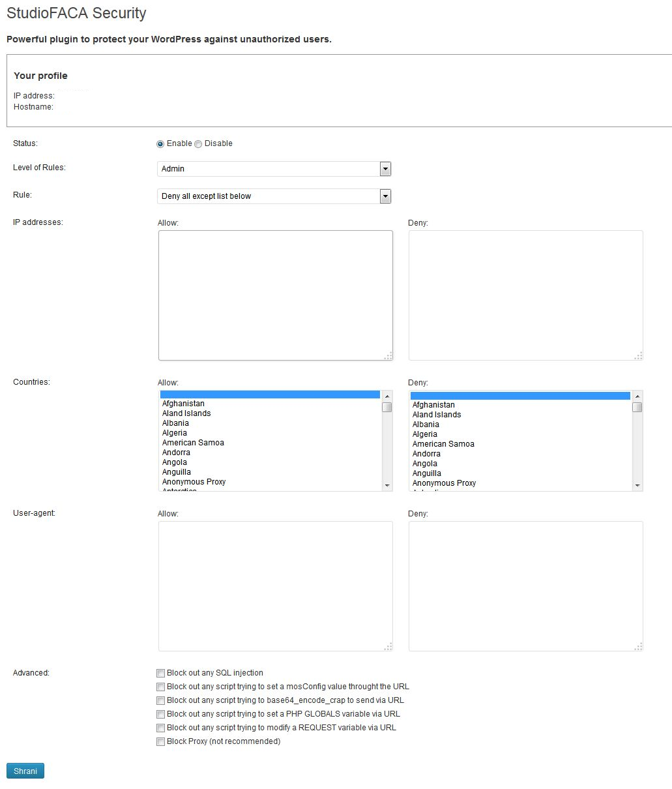Open the Rule dropdown showing Deny all except list

click(x=274, y=196)
